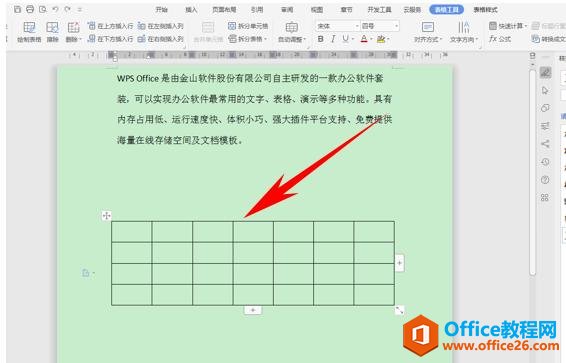Switch to the Review (审阅) tab
Image resolution: width=566 pixels, height=363 pixels.
[x=287, y=10]
